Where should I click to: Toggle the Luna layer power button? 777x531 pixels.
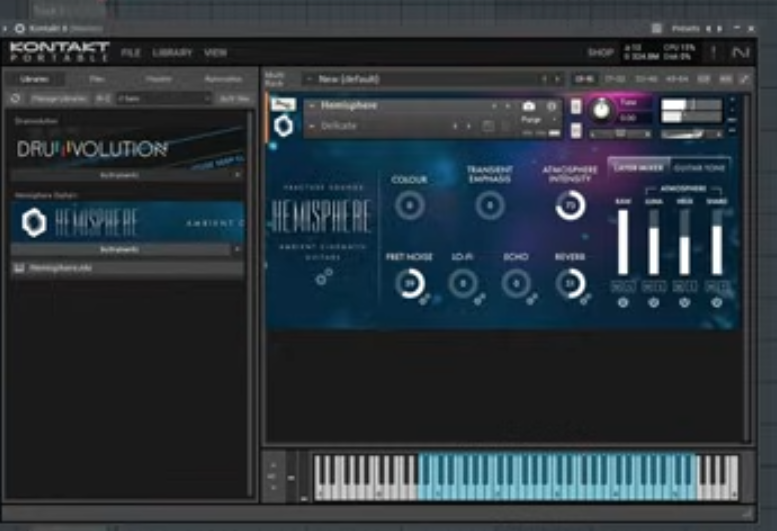tap(654, 303)
